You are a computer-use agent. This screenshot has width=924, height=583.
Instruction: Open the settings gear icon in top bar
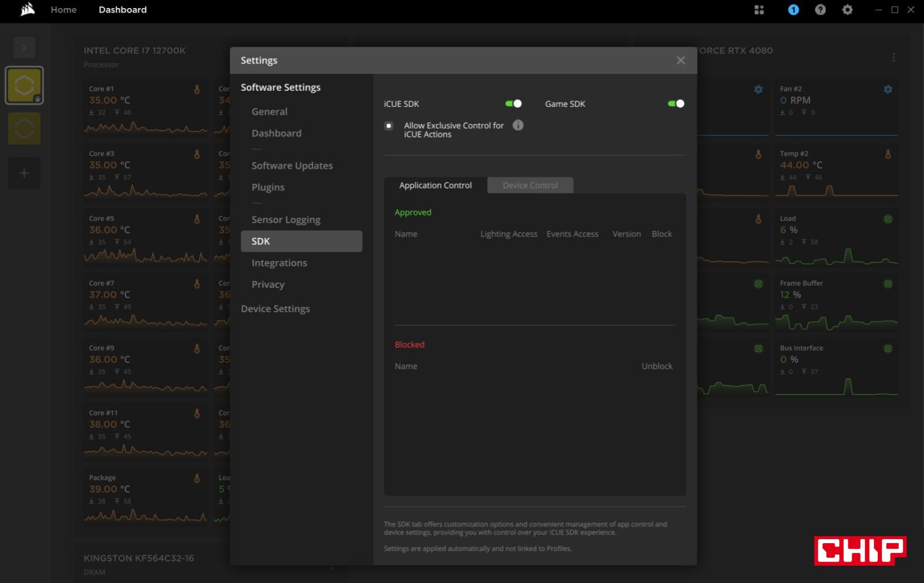pyautogui.click(x=847, y=10)
